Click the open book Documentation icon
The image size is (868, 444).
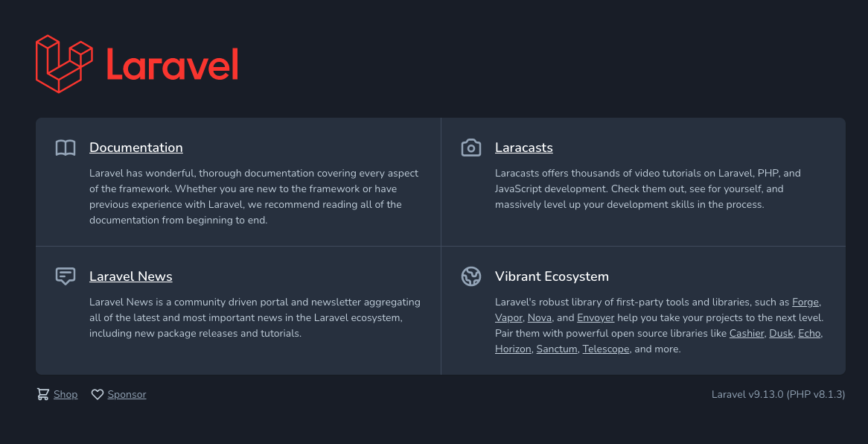point(66,148)
